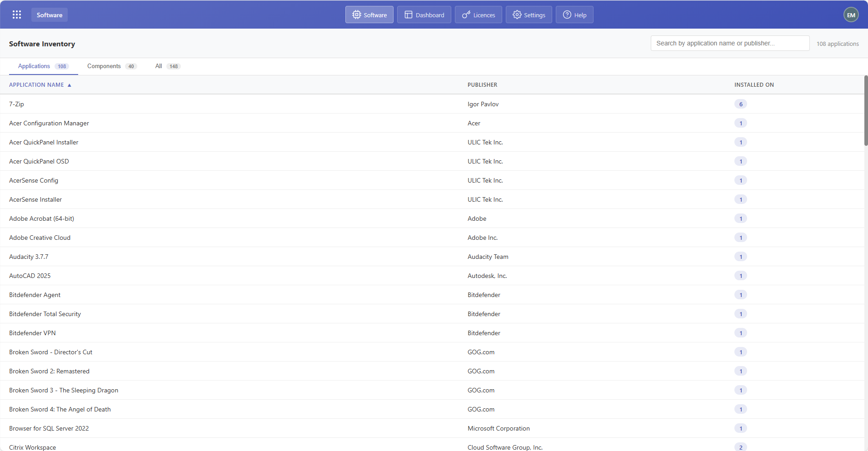
Task: Click the Microsoft Corporation publisher cell
Action: tap(499, 428)
